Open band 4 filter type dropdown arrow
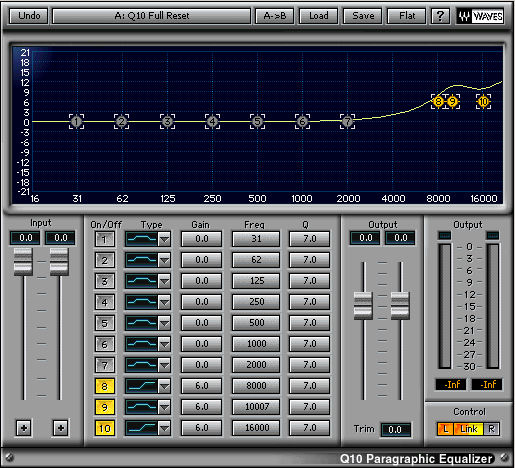 tap(164, 302)
